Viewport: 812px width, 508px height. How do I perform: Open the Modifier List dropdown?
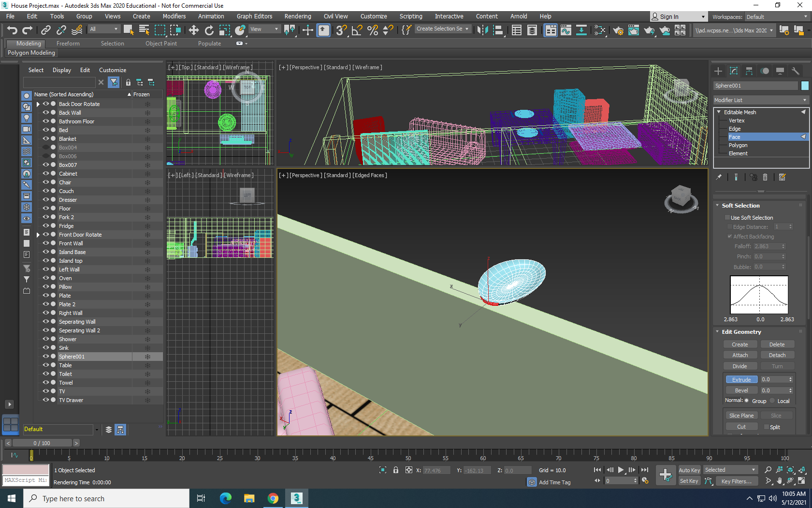coord(761,100)
